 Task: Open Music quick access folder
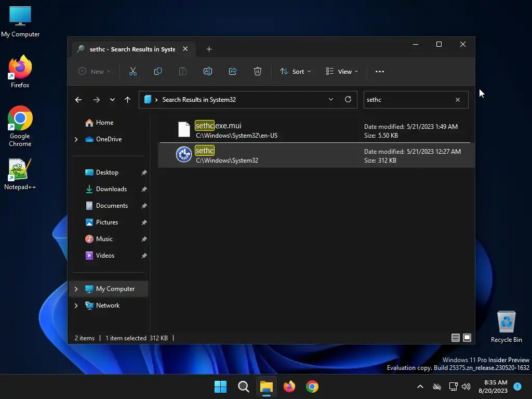coord(99,239)
